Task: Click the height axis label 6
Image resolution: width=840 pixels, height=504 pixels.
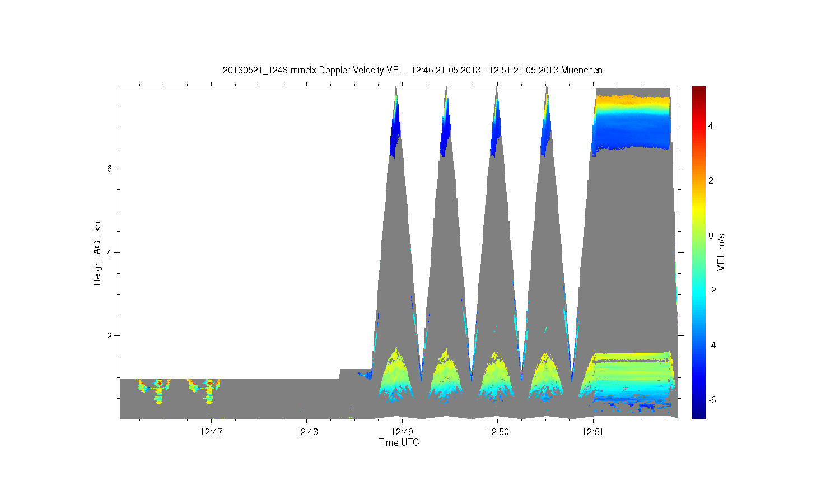Action: pos(110,169)
